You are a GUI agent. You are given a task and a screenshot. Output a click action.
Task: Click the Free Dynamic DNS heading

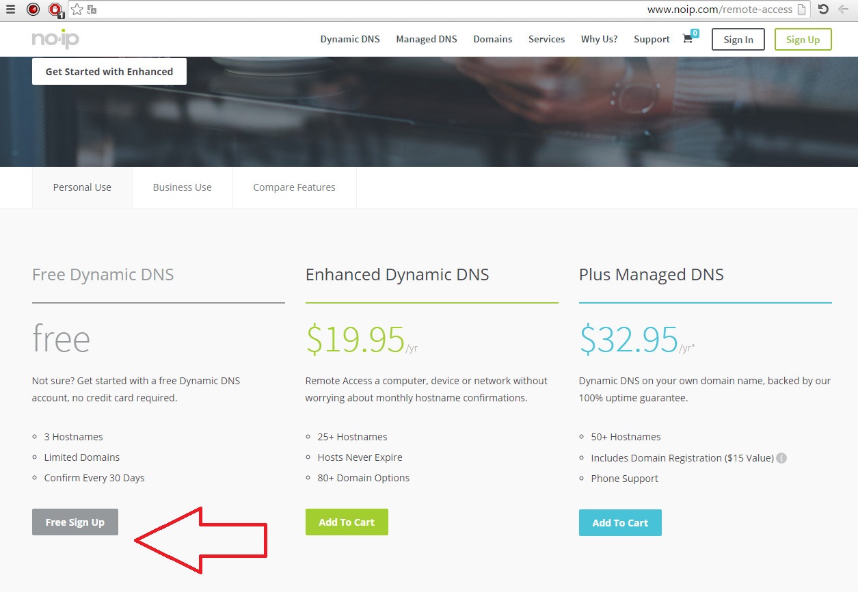click(103, 275)
